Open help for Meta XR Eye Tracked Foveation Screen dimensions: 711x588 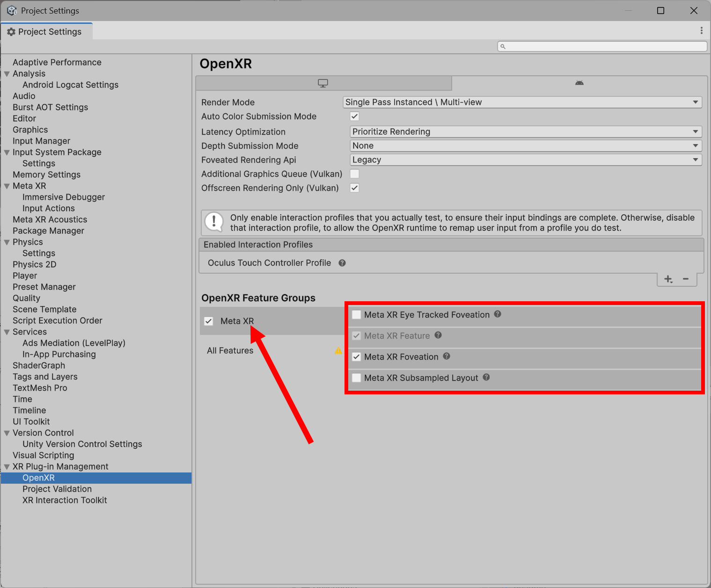pos(498,314)
